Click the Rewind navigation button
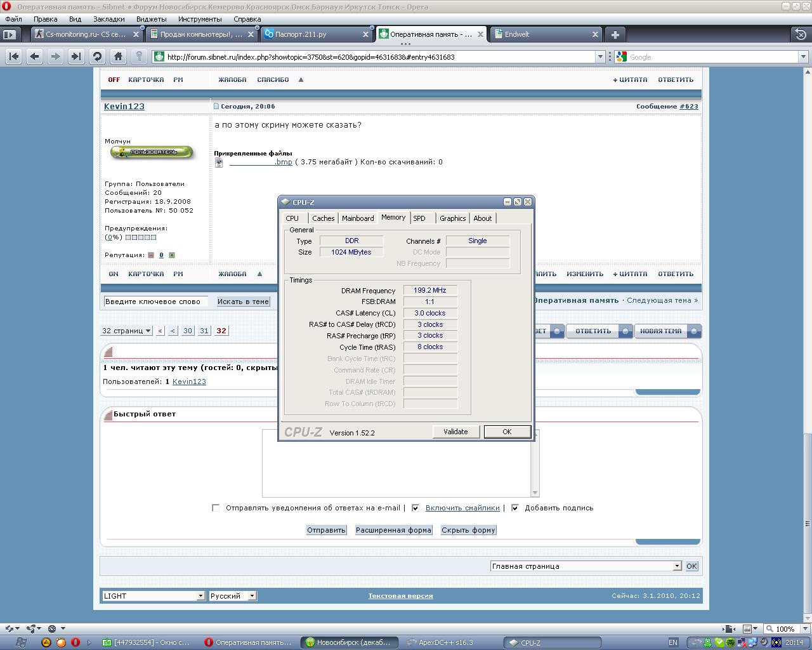 click(x=14, y=56)
